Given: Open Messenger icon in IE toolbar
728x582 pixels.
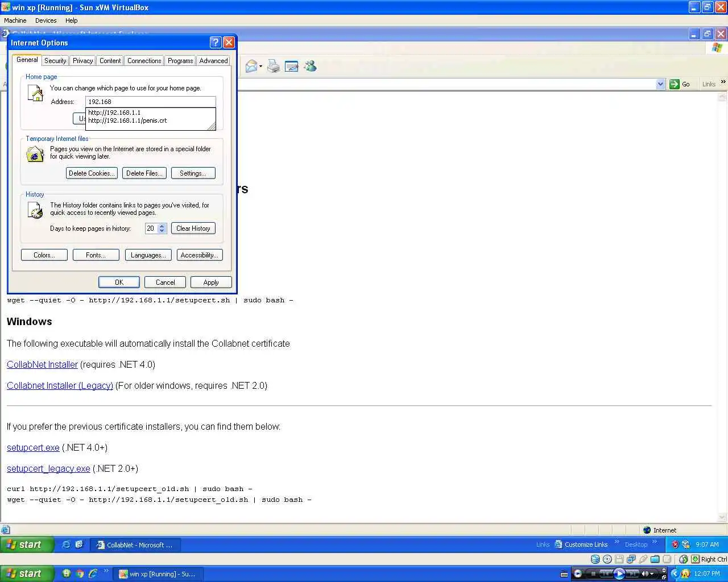Looking at the screenshot, I should click(310, 66).
